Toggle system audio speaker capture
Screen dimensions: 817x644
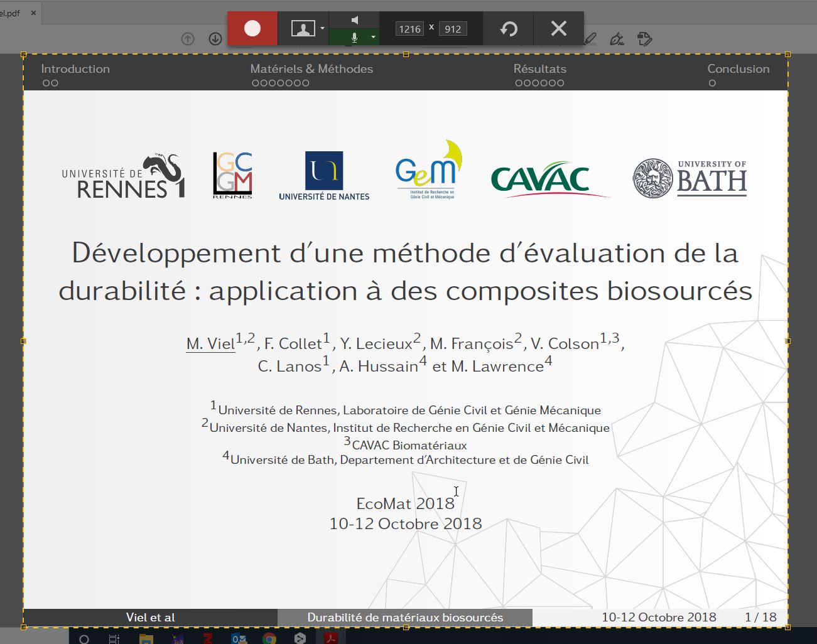[x=354, y=20]
